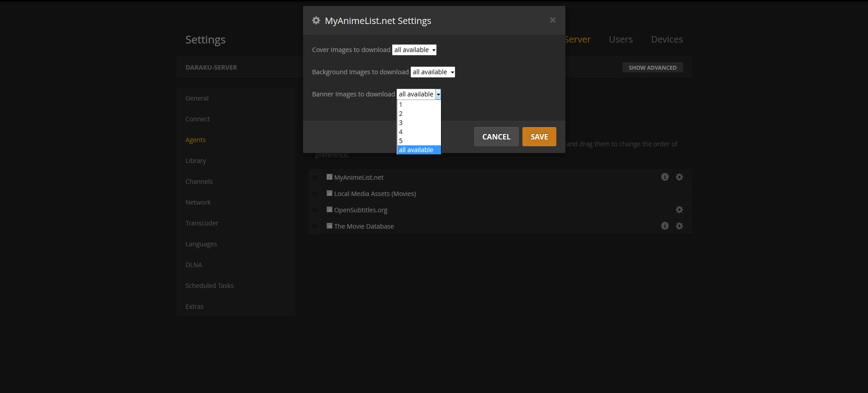Click The Movie Database agent name

pyautogui.click(x=364, y=226)
